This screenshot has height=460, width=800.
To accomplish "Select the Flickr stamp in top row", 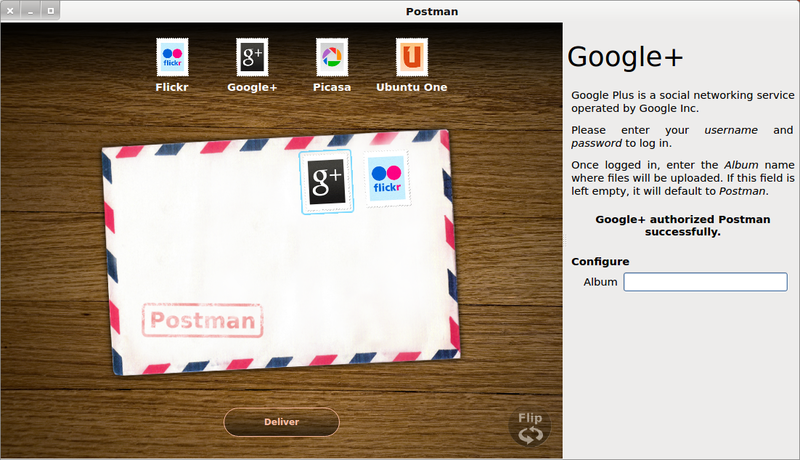I will click(x=172, y=57).
